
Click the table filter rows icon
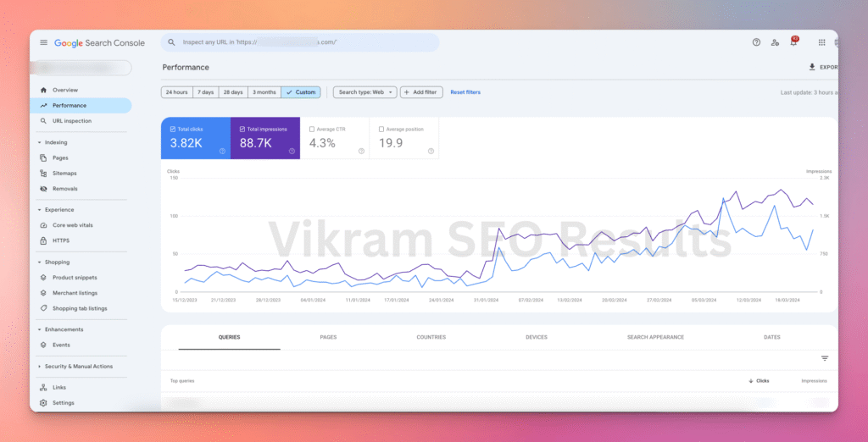(x=824, y=358)
